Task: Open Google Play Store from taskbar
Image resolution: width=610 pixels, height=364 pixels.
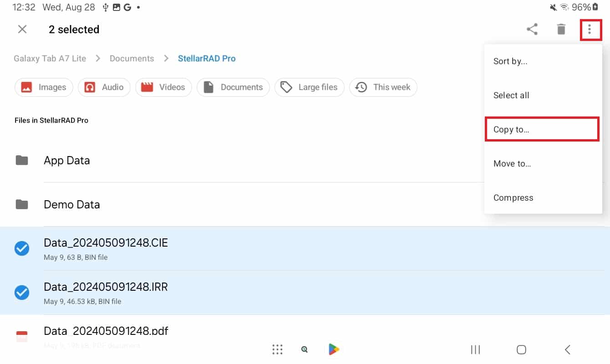Action: click(x=334, y=349)
